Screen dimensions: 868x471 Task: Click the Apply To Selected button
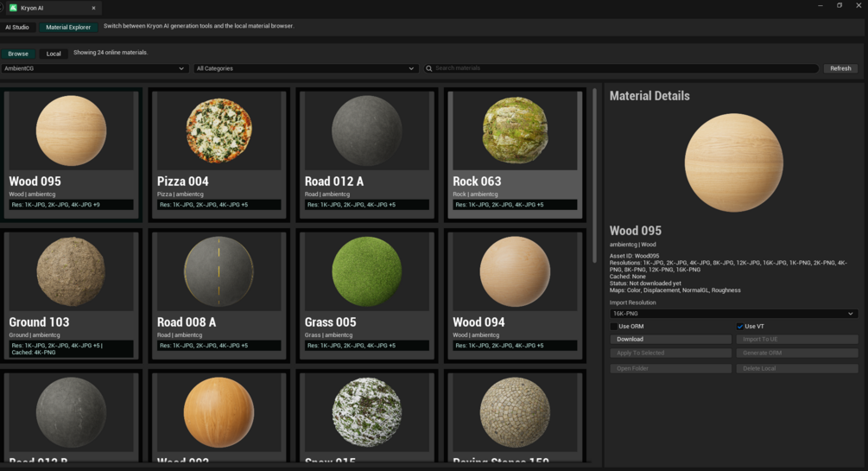coord(670,353)
